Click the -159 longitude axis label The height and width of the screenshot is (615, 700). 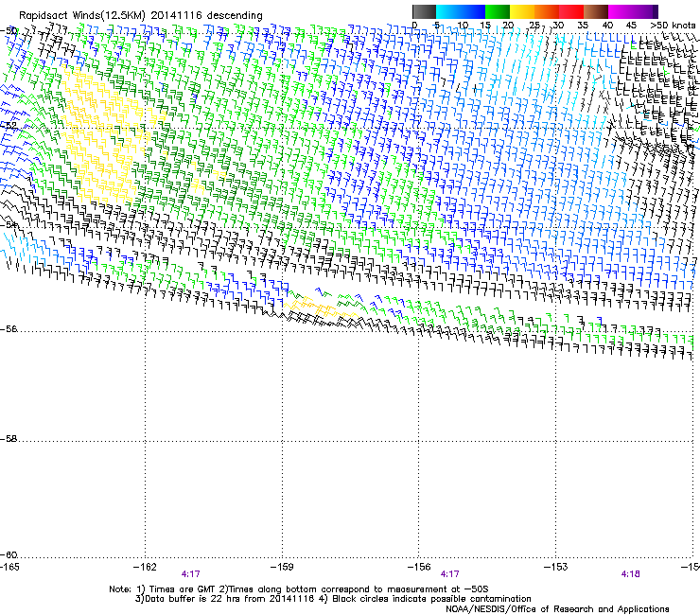point(282,567)
